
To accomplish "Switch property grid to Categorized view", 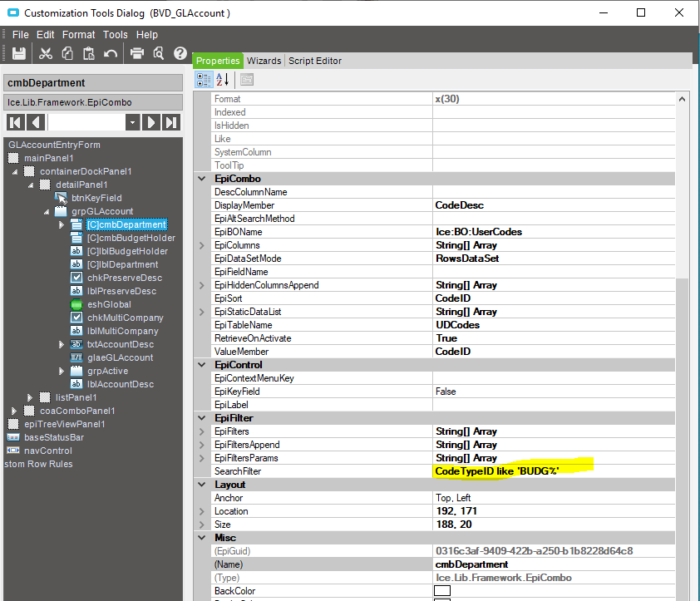I will coord(204,80).
